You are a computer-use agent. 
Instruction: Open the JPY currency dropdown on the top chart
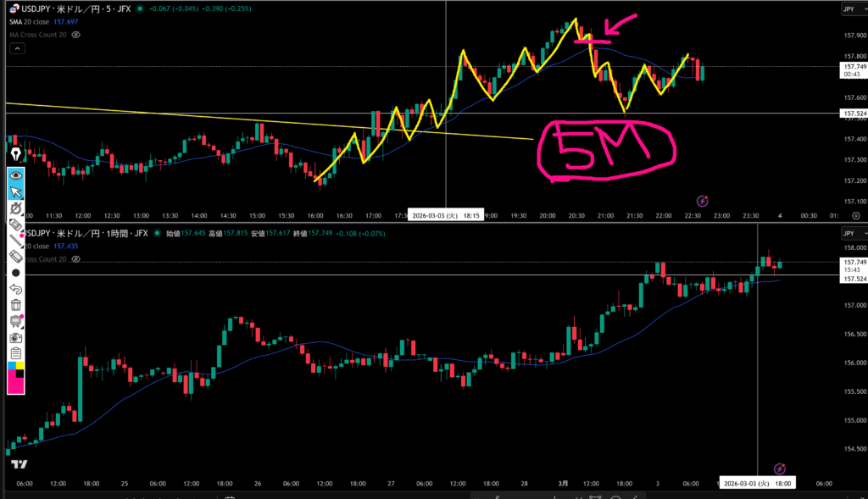(x=847, y=9)
